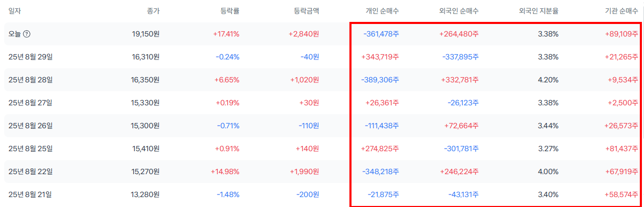Select the 25년 8월 22일 date cell
The width and height of the screenshot is (644, 207).
(x=30, y=172)
